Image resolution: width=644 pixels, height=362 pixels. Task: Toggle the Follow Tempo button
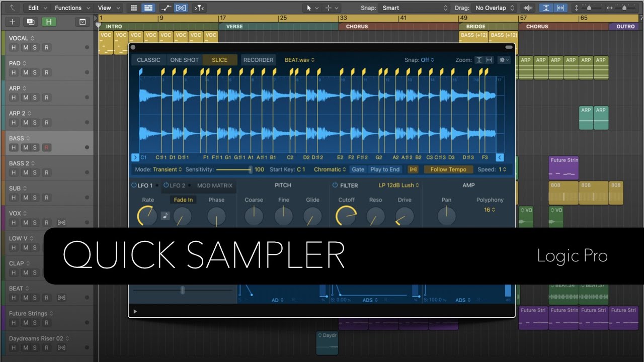pos(448,169)
